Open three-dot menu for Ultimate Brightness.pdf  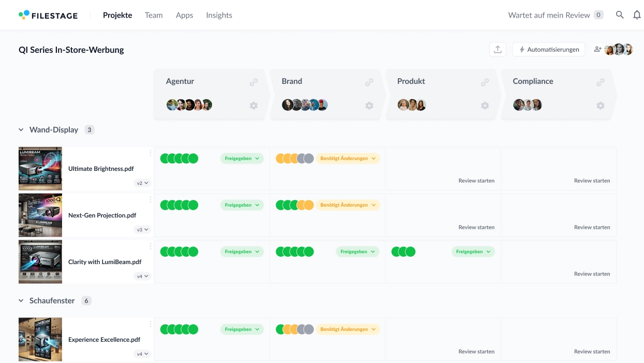coord(151,153)
